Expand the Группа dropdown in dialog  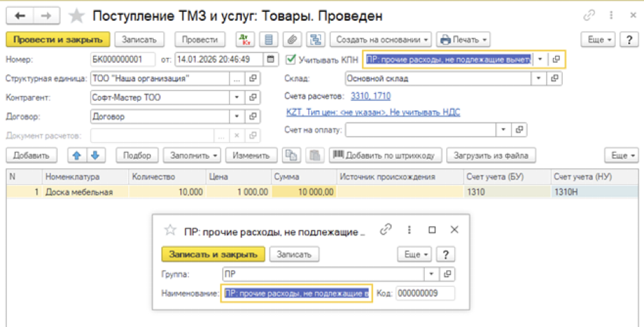(432, 275)
